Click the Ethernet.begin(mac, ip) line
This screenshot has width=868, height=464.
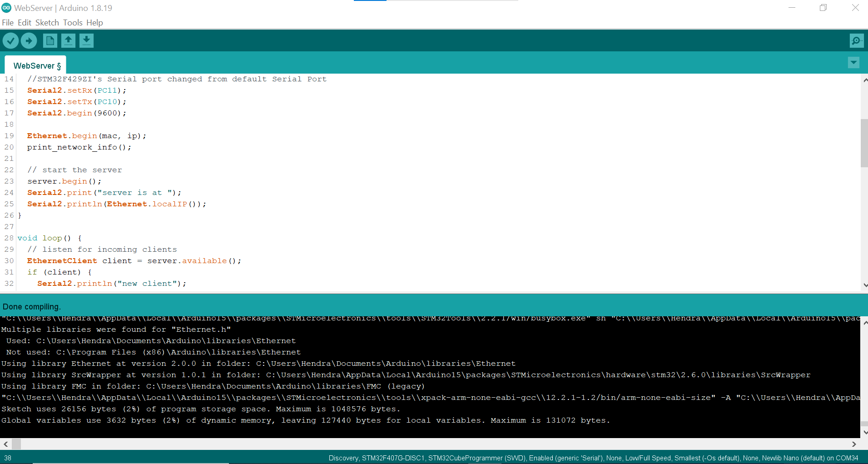pyautogui.click(x=87, y=136)
